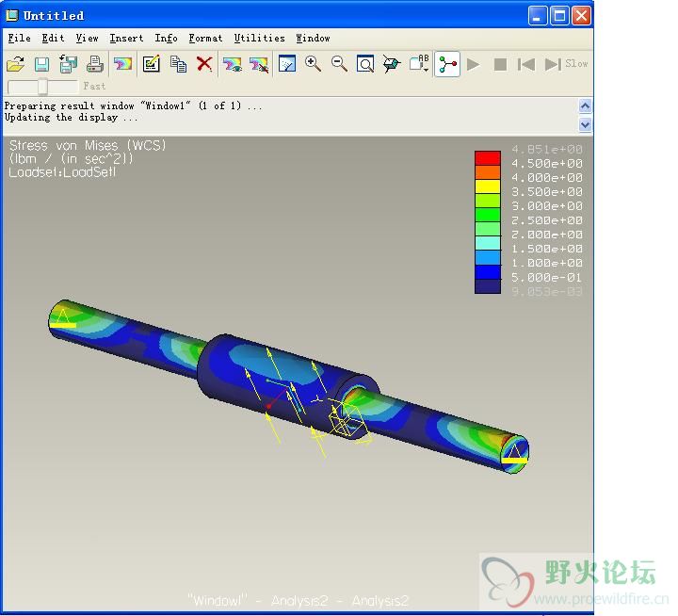
Task: Step animation forward one frame
Action: 553,64
